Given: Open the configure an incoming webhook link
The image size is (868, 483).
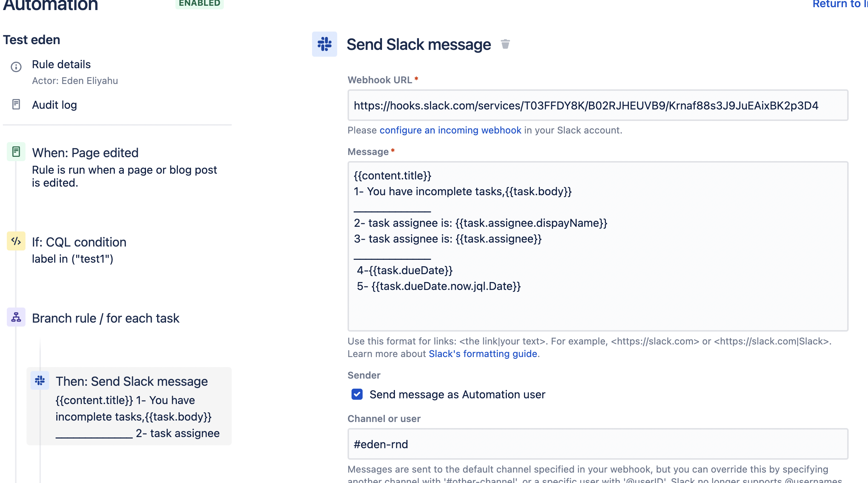Looking at the screenshot, I should point(450,130).
